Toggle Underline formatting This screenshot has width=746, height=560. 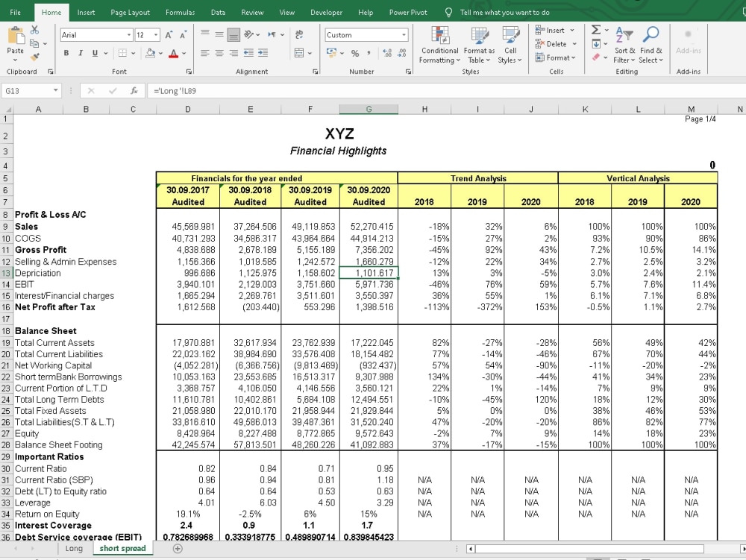[x=95, y=53]
